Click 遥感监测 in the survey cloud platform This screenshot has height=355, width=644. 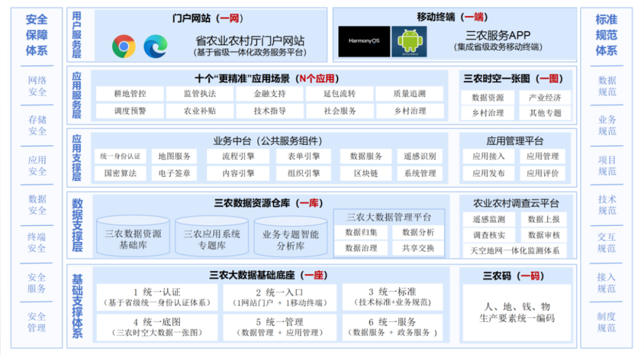pyautogui.click(x=488, y=219)
